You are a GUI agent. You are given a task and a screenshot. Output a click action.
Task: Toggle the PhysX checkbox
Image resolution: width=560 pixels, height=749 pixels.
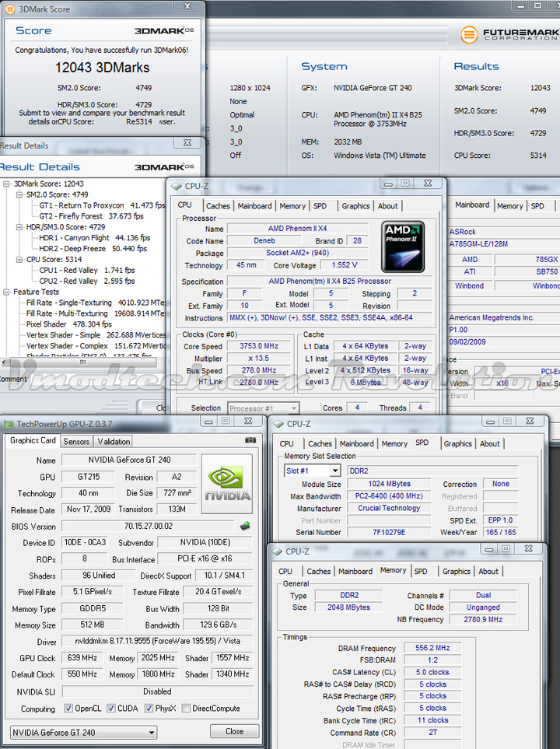[x=149, y=708]
